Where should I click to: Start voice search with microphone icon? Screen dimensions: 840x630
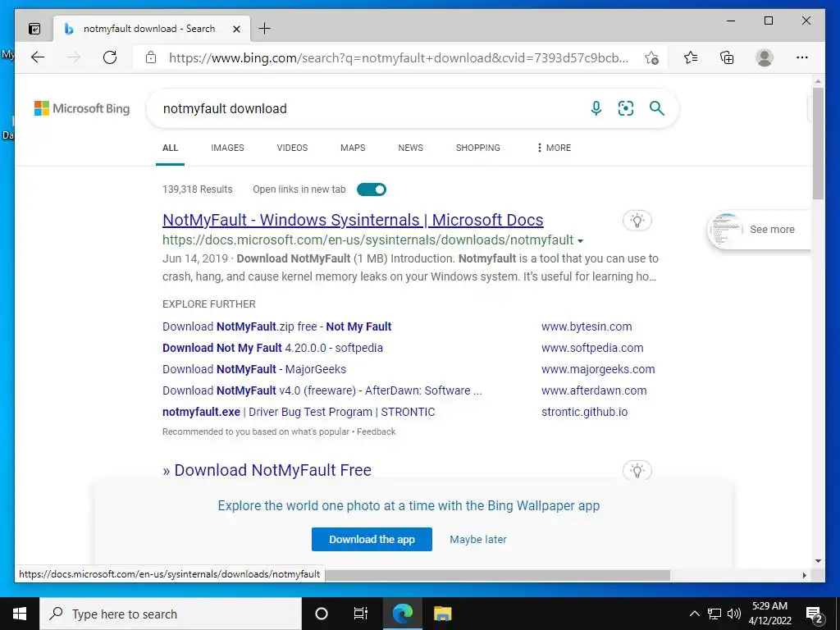coord(596,108)
